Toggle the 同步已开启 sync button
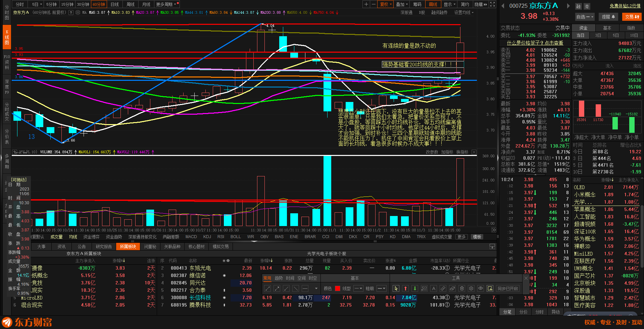Image resolution: width=644 pixels, height=329 pixels. click(508, 288)
